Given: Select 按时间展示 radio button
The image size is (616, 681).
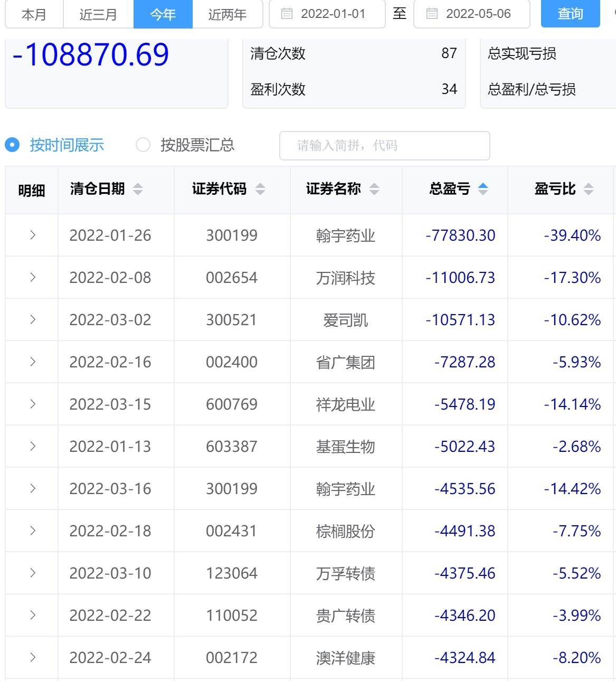Looking at the screenshot, I should [13, 145].
